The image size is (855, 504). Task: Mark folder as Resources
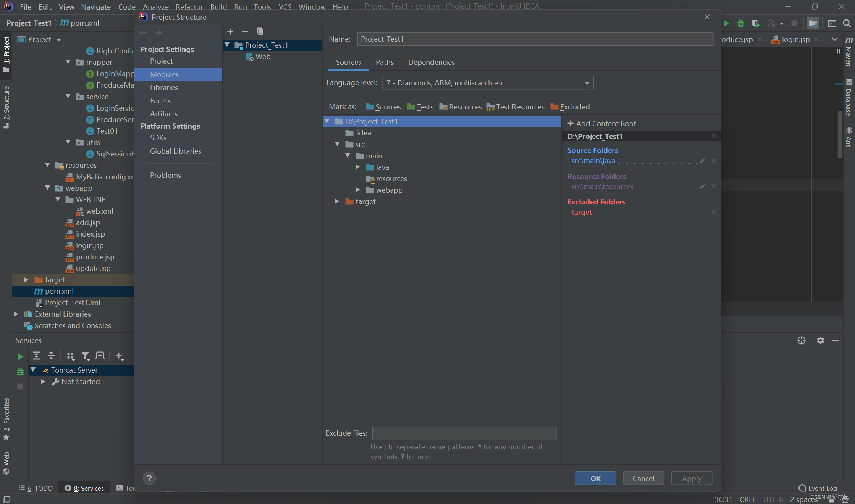(461, 107)
